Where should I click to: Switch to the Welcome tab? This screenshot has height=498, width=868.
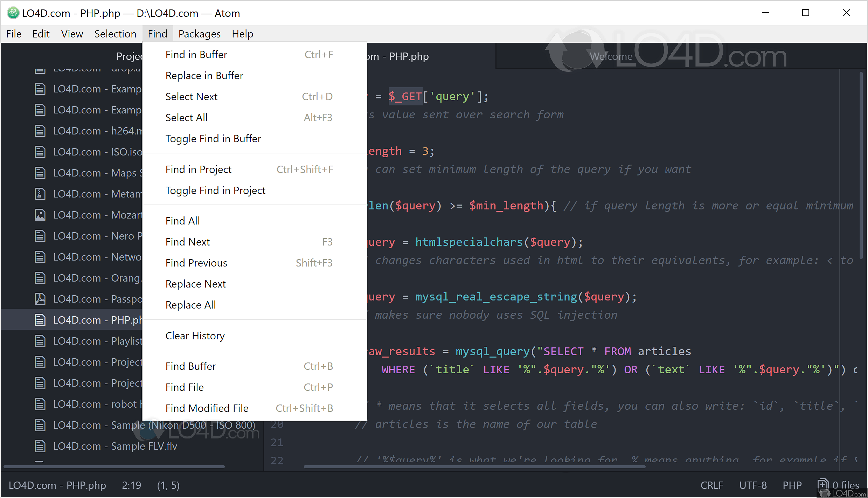(611, 56)
